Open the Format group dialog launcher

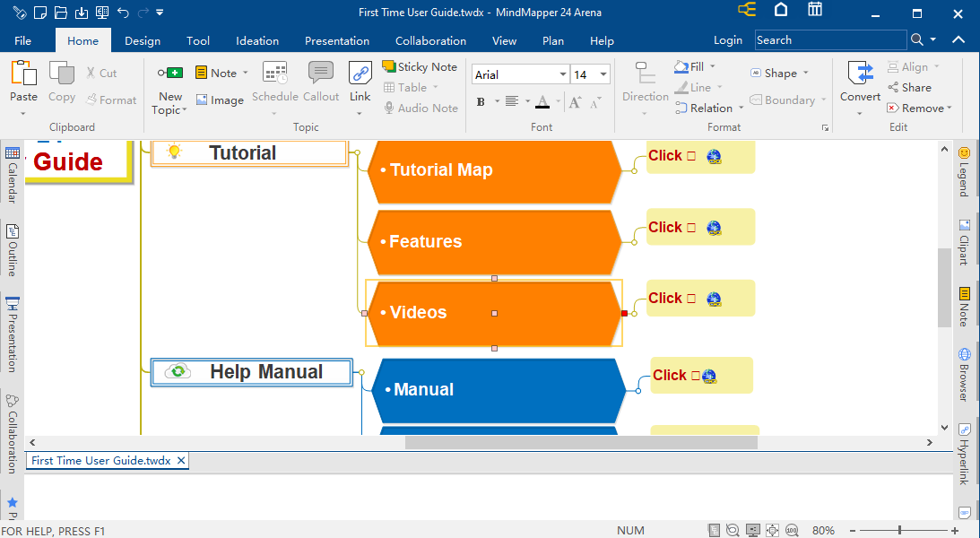pyautogui.click(x=825, y=128)
